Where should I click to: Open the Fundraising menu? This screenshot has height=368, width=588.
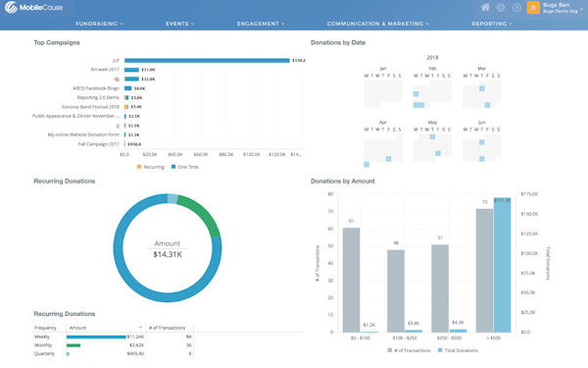[99, 24]
